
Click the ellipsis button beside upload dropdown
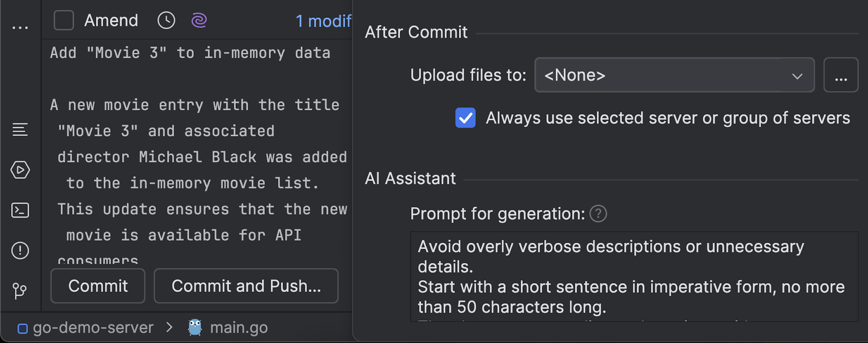pyautogui.click(x=841, y=75)
